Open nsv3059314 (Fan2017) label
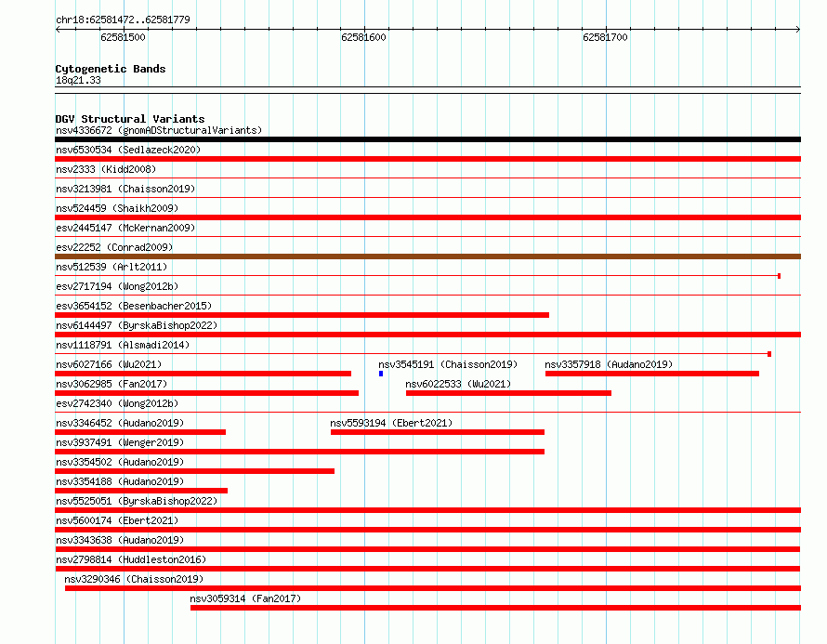Viewport: 827px width, 644px height. point(245,598)
